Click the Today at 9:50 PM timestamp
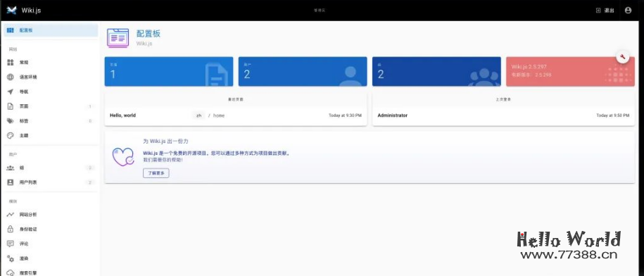 (x=613, y=115)
